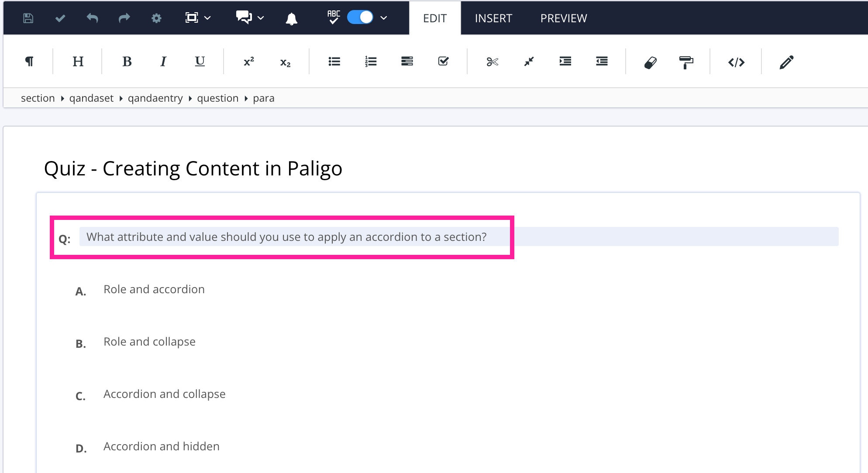Expand the chevron beside the blue toggle
The image size is (868, 473).
click(x=383, y=17)
